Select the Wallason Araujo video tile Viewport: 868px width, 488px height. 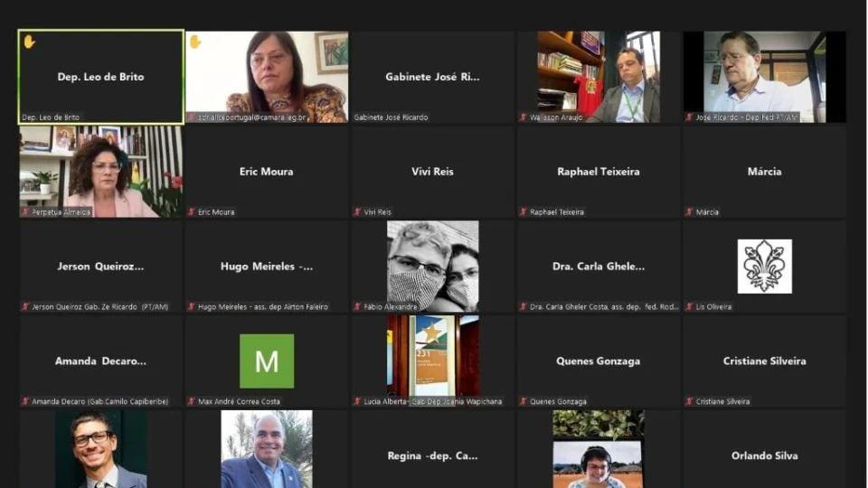[599, 77]
